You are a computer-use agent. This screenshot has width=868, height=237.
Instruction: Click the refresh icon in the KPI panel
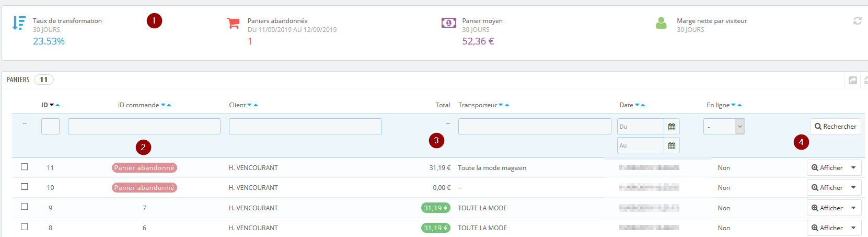(x=858, y=21)
